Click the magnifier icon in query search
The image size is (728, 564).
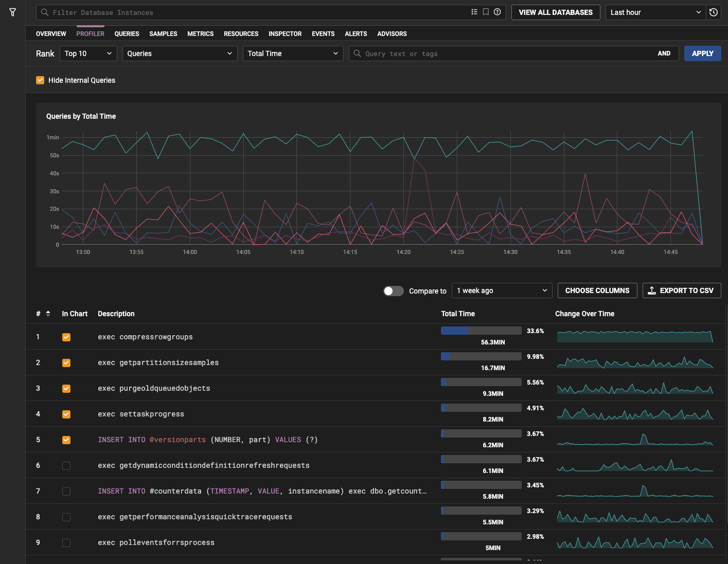[x=358, y=53]
